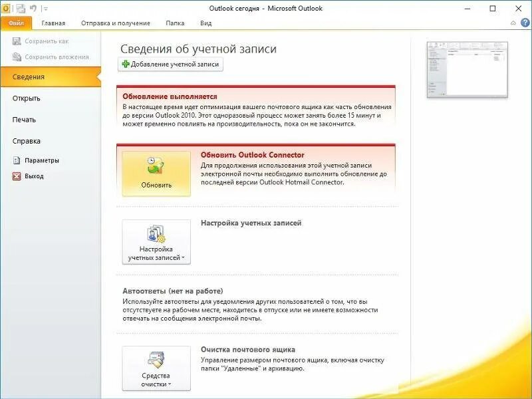Open the Средства очистки dropdown button

[x=156, y=368]
